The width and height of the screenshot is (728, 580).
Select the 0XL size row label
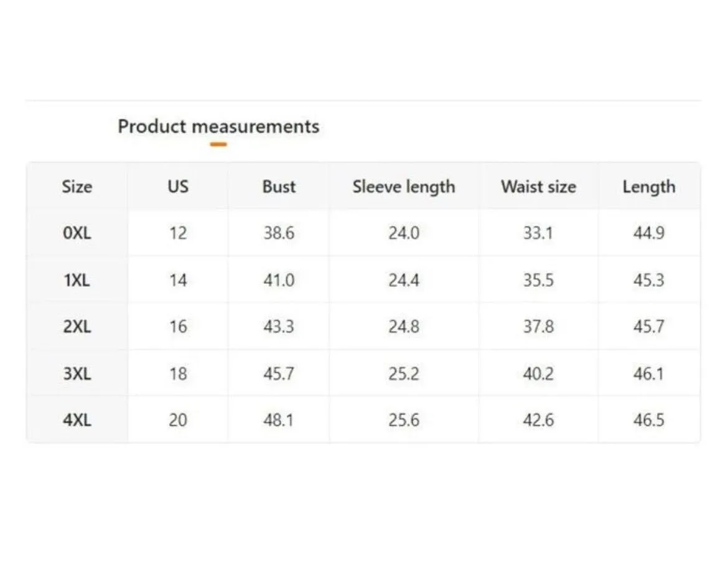77,233
